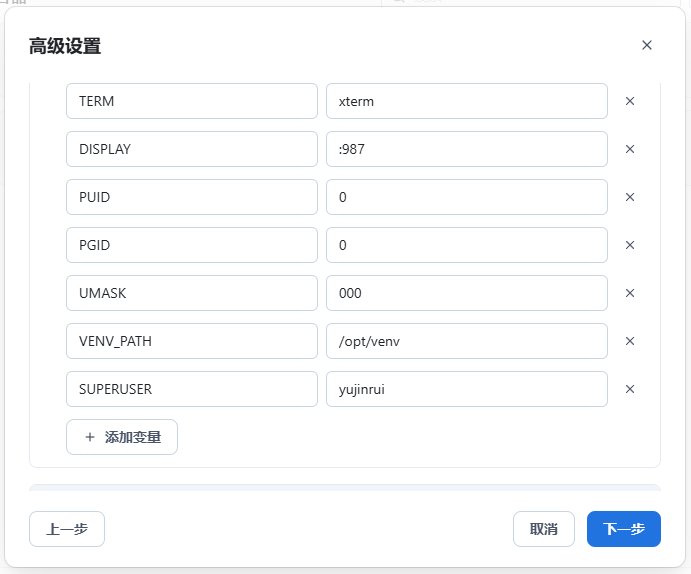Edit the /opt/venv value field

tap(466, 341)
